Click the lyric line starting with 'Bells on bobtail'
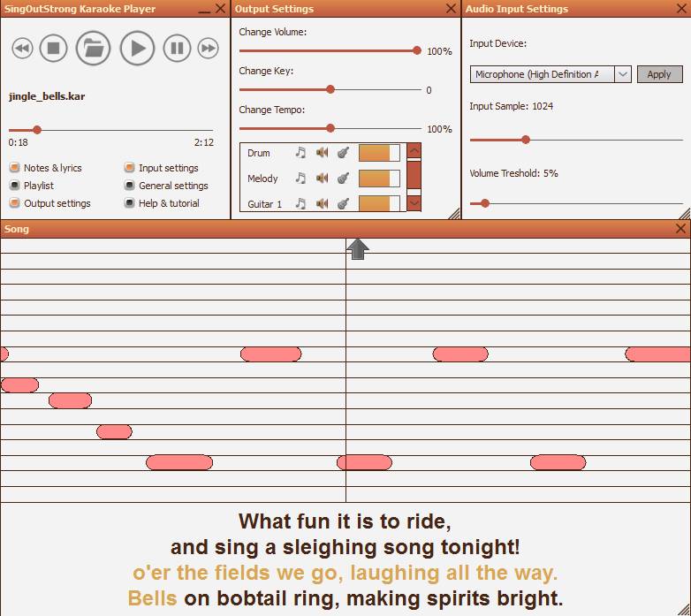Screen dimensions: 691x616 (x=345, y=598)
